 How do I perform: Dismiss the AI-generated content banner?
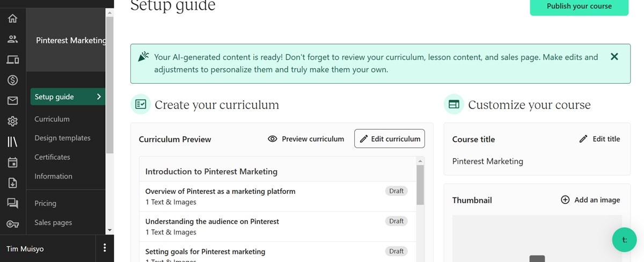(x=614, y=56)
